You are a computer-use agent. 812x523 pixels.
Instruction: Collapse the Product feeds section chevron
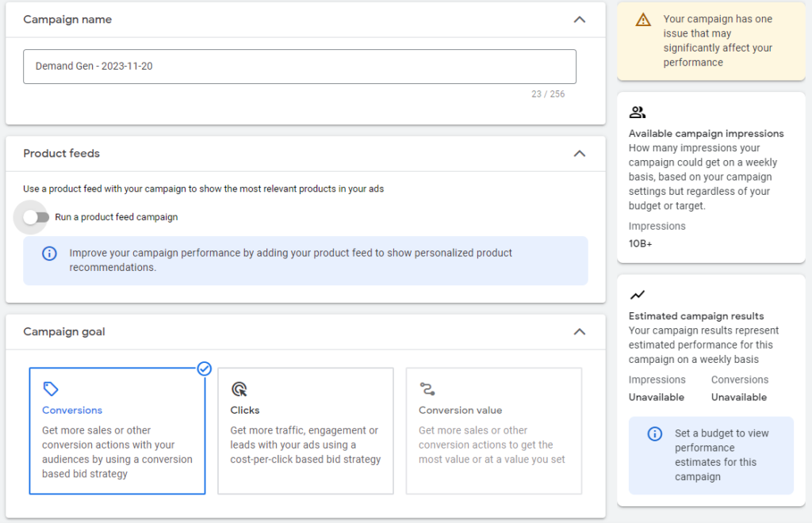coord(580,154)
